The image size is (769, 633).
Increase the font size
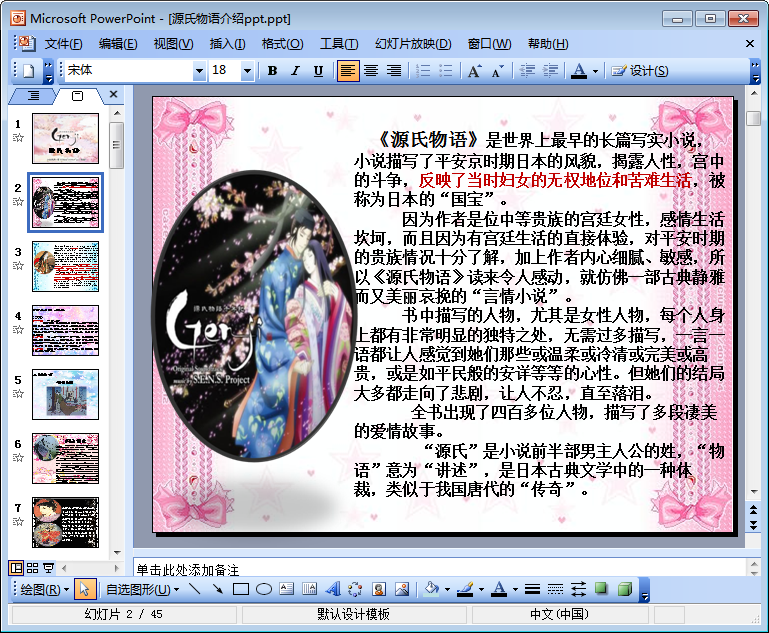click(x=474, y=71)
